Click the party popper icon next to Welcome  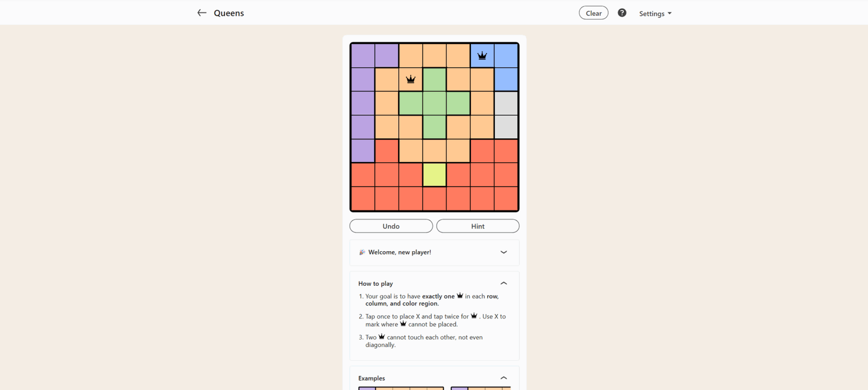pyautogui.click(x=362, y=252)
